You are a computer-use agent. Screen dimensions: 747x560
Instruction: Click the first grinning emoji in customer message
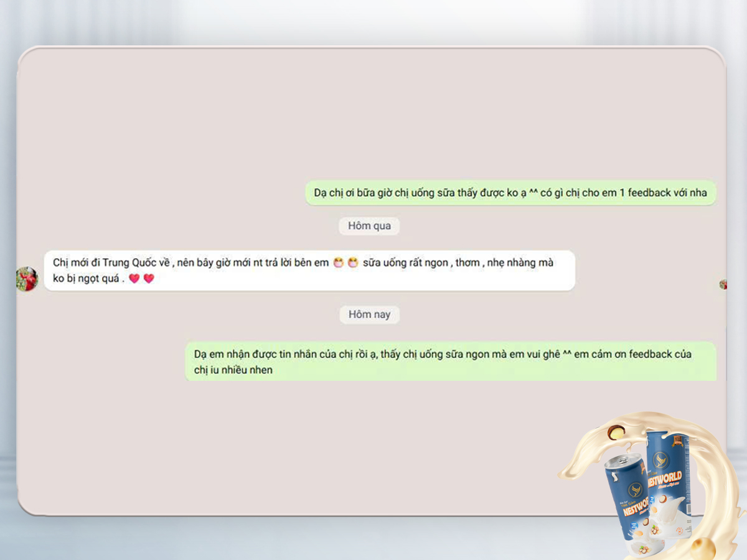(x=338, y=263)
